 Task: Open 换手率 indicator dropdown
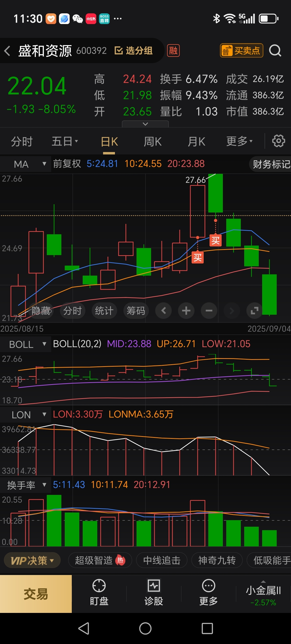(25, 485)
